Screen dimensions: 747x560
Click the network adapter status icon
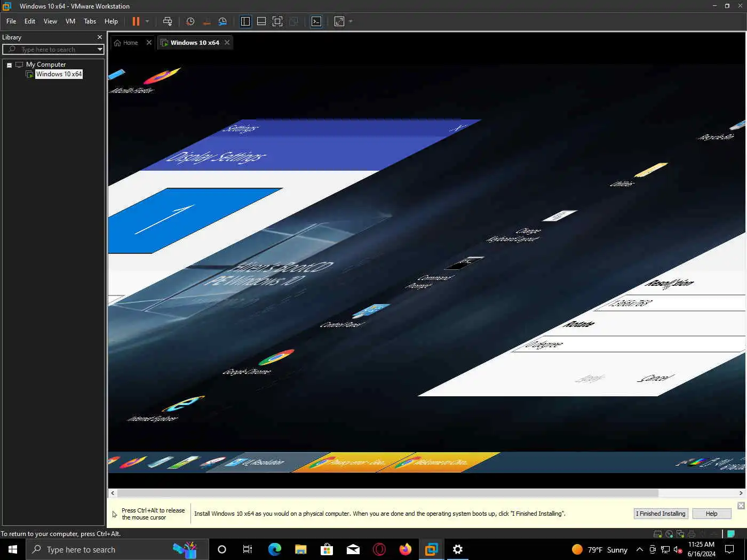pyautogui.click(x=680, y=534)
